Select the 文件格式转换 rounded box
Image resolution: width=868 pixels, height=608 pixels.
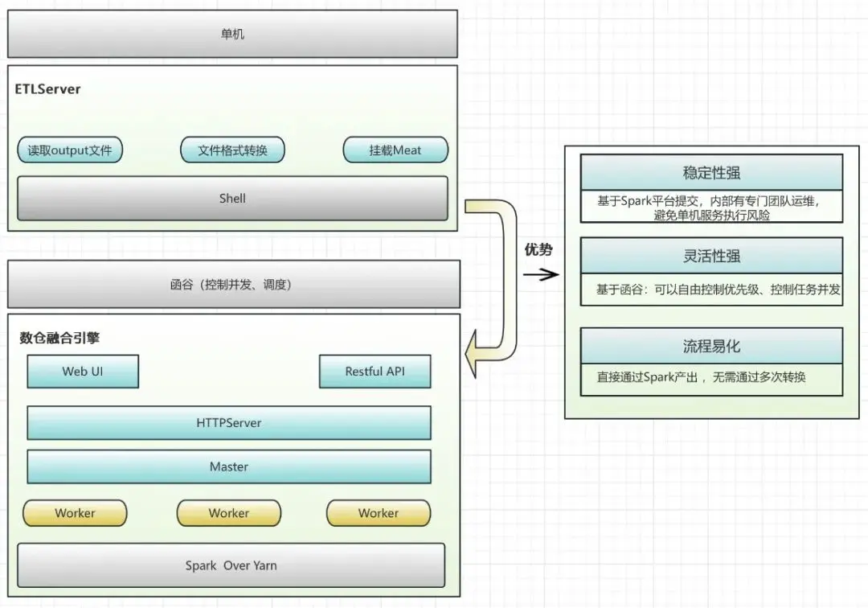tap(232, 150)
